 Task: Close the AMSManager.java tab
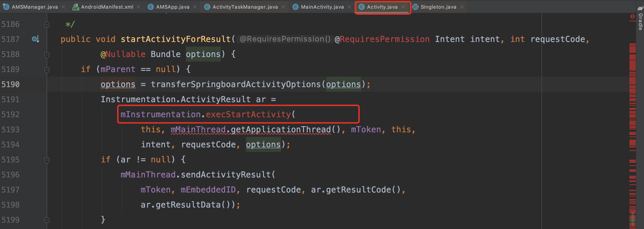[64, 7]
